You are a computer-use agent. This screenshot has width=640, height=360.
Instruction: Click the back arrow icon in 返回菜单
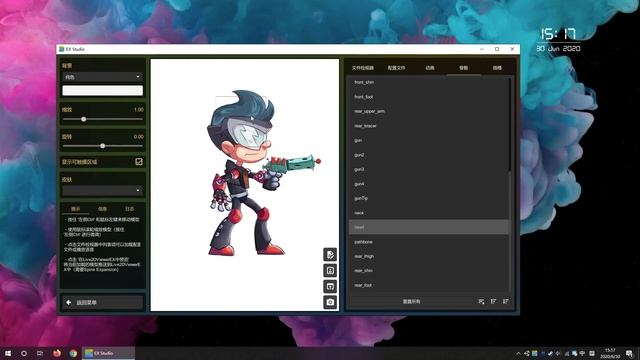[69, 302]
